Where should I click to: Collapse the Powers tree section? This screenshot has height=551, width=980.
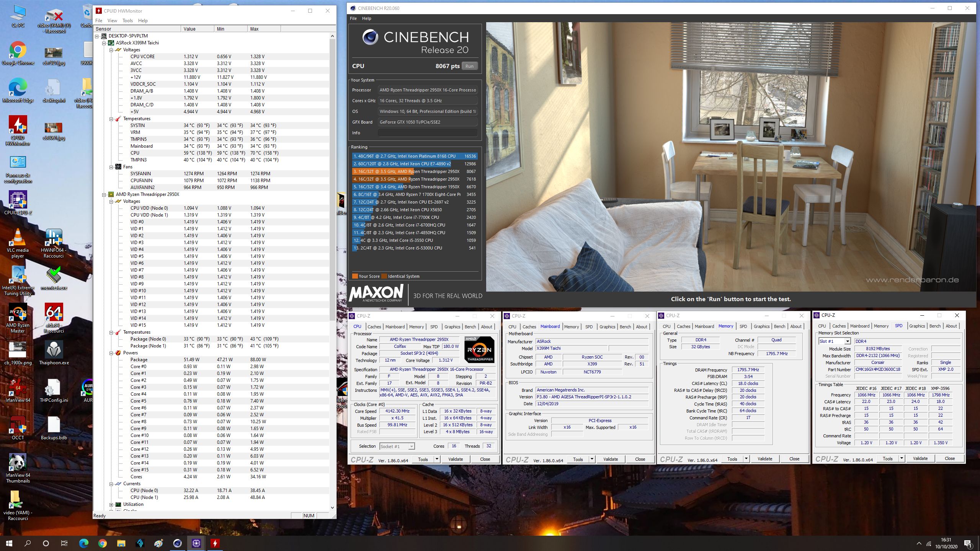111,353
